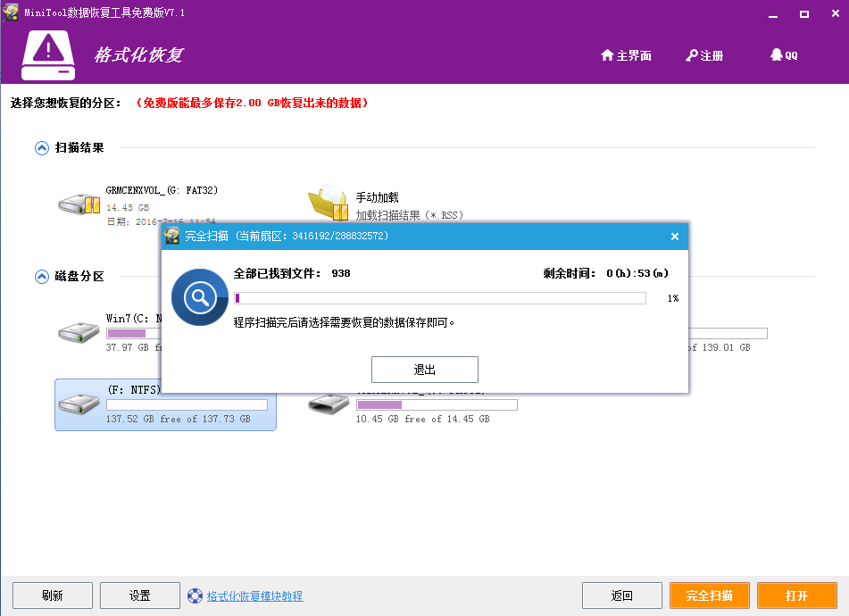Open 格式化恢复模块教程 tutorial link

tap(254, 596)
